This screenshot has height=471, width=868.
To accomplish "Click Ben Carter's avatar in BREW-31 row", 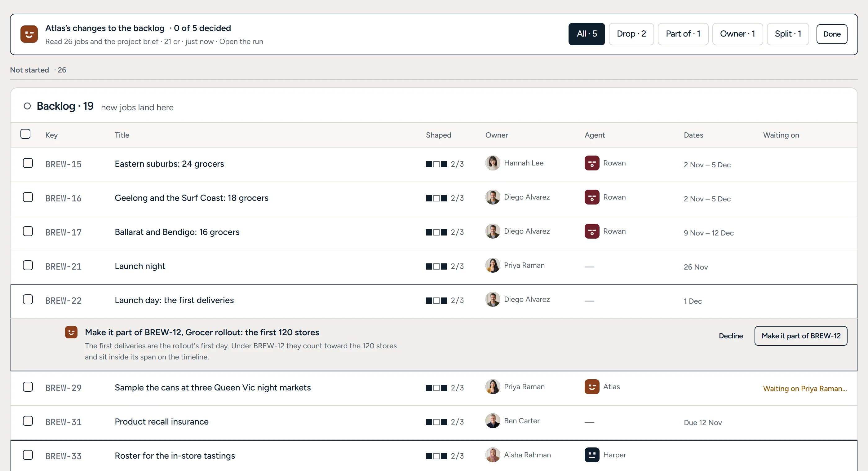I will click(x=493, y=421).
